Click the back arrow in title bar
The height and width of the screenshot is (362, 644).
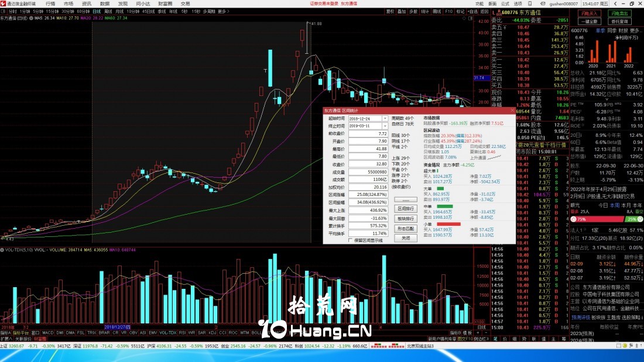[615, 4]
